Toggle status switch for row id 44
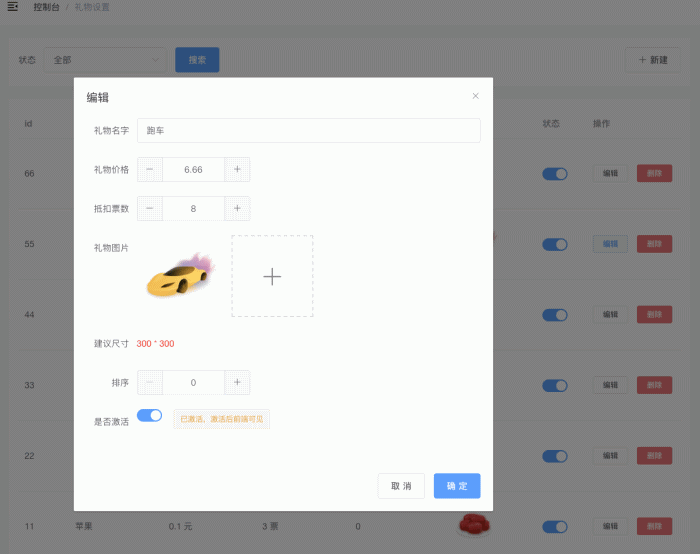 555,315
